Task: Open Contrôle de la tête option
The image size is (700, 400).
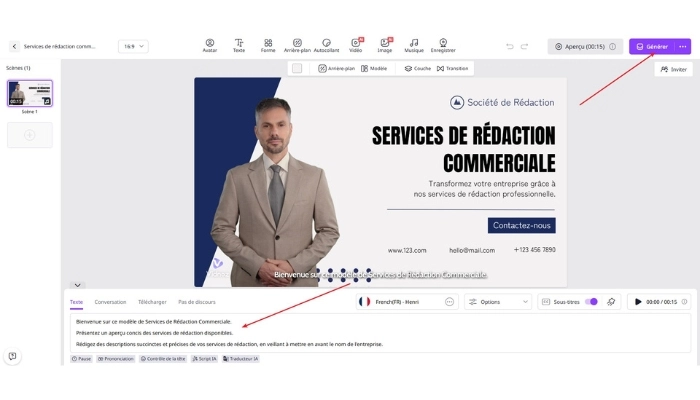Action: coord(163,358)
